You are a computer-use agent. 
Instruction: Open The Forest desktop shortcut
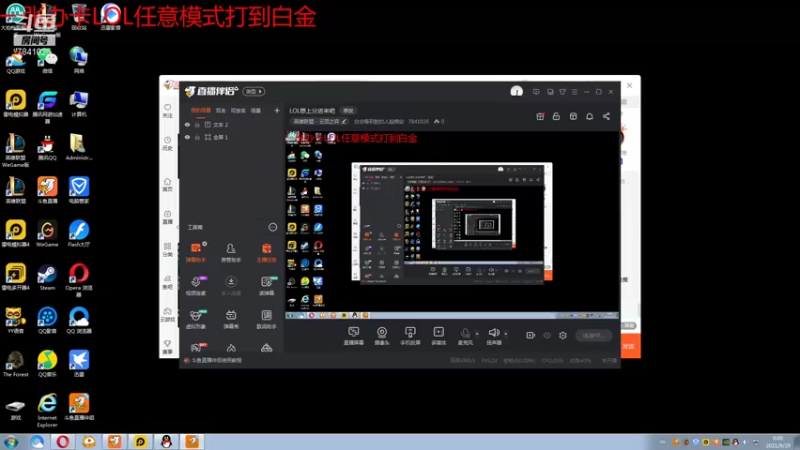tap(15, 364)
